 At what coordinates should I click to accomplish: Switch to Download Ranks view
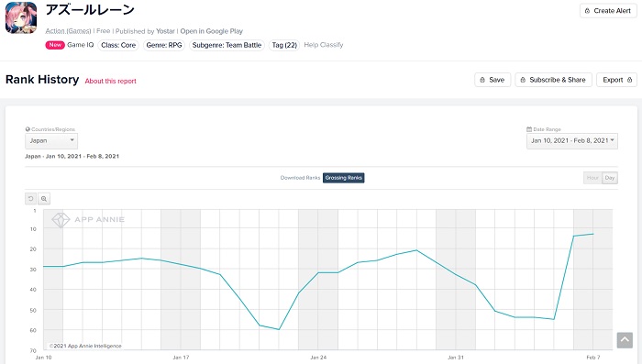point(300,178)
